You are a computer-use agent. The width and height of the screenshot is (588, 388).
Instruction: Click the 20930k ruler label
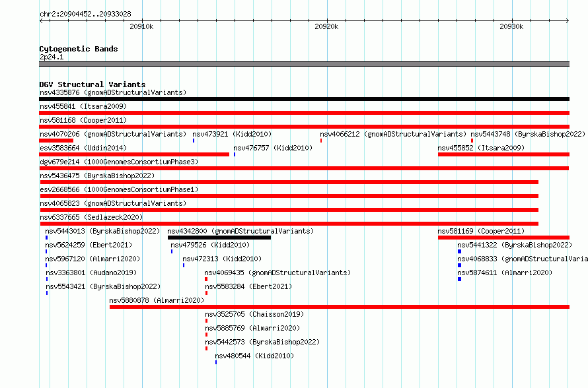[511, 26]
